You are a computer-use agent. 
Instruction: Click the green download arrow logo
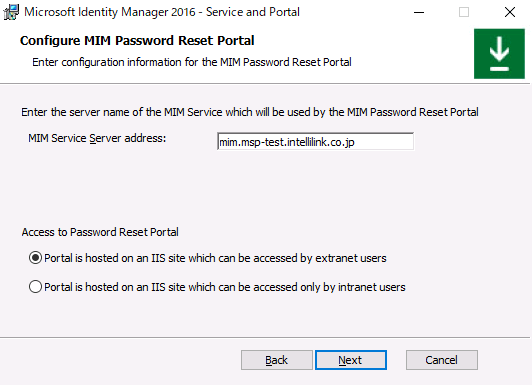(x=499, y=54)
